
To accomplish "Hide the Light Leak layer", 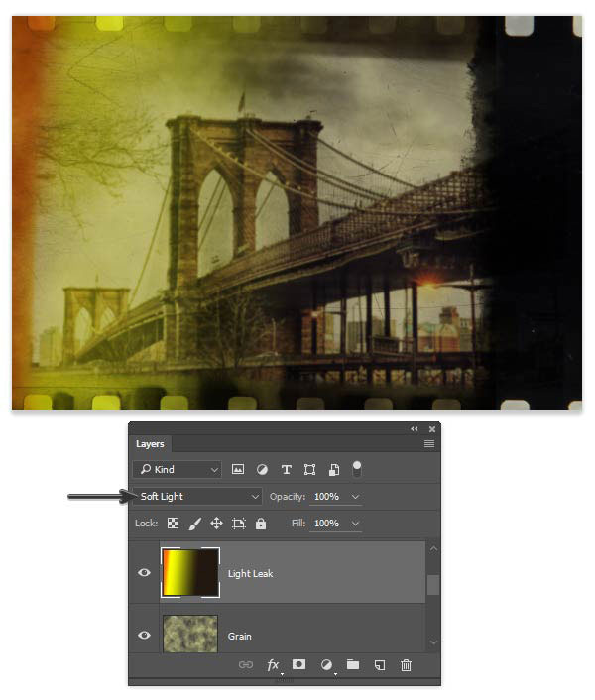I will click(x=144, y=573).
